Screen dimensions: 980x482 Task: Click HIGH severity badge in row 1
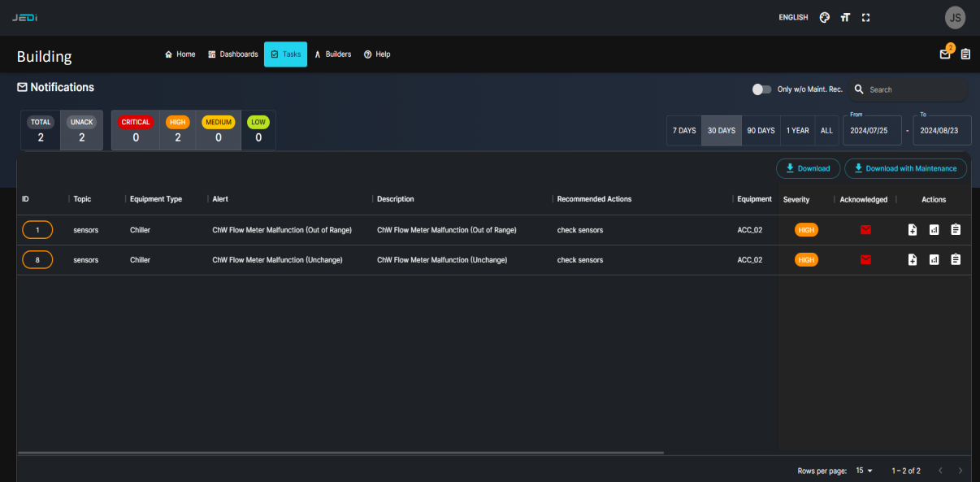806,230
